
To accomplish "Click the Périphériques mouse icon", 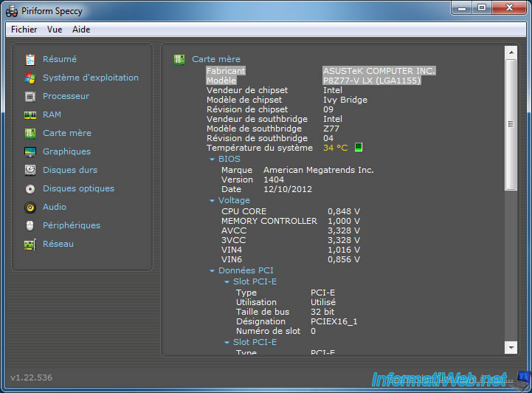I will [x=30, y=225].
